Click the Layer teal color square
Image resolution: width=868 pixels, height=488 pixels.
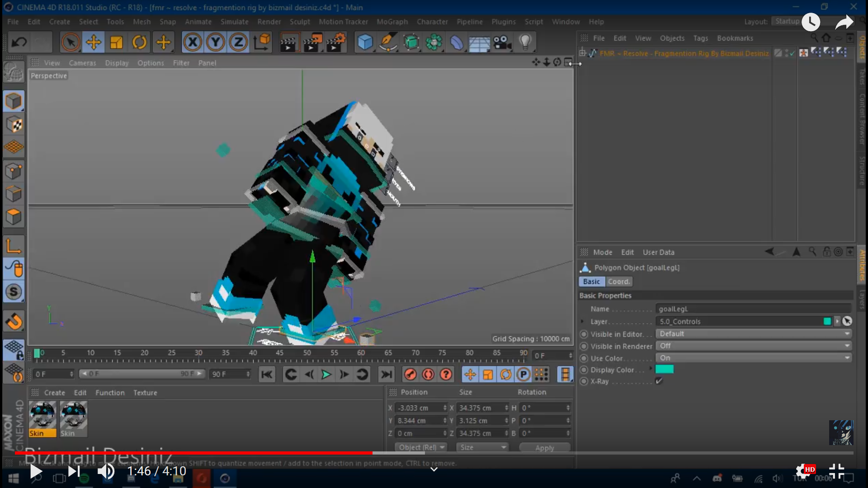pyautogui.click(x=827, y=321)
